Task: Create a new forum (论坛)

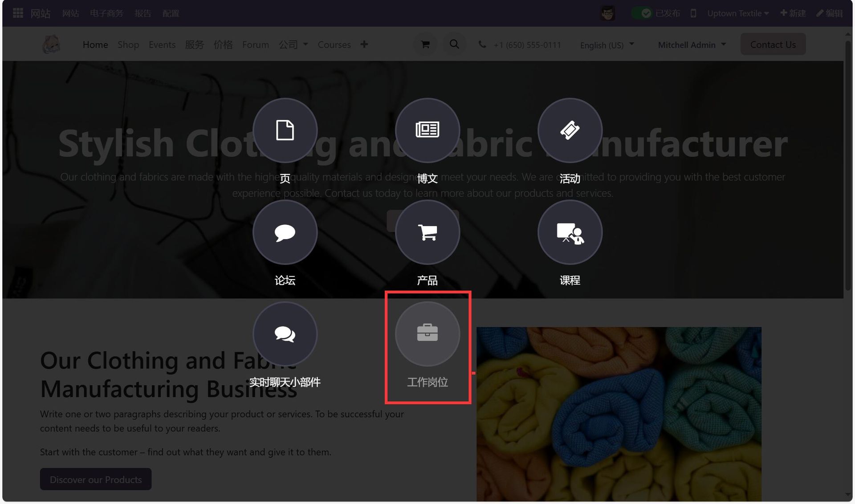Action: [x=285, y=232]
